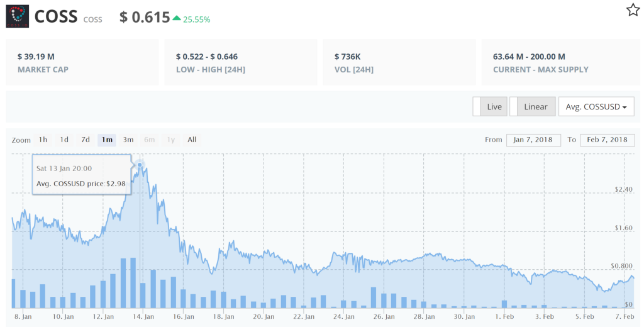
Task: Click the favorite star icon
Action: coord(632,10)
